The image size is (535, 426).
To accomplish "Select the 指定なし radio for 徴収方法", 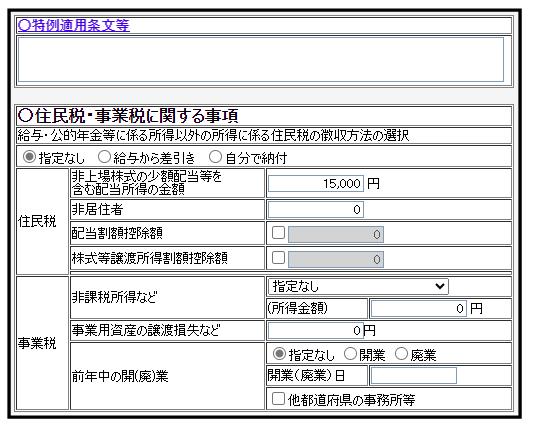I will (29, 157).
